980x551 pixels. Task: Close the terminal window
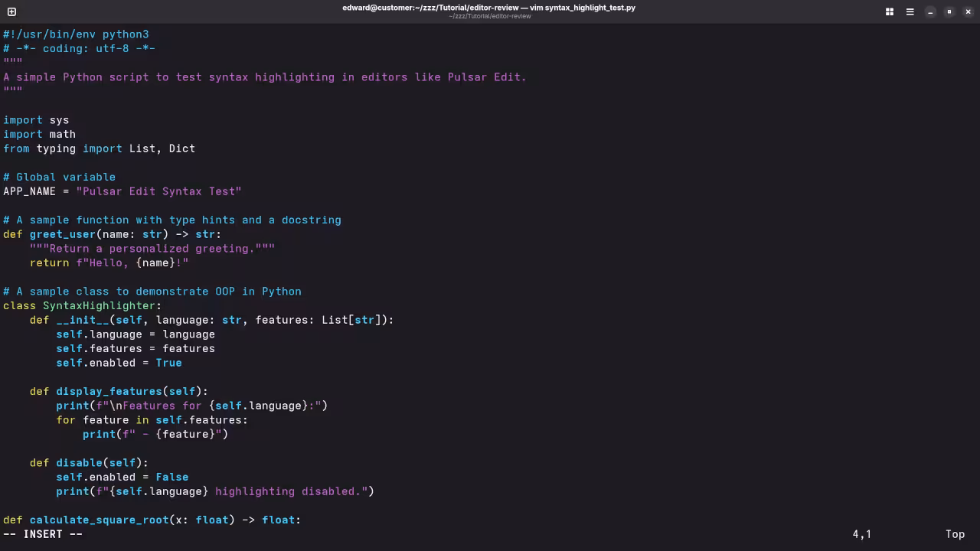coord(968,12)
